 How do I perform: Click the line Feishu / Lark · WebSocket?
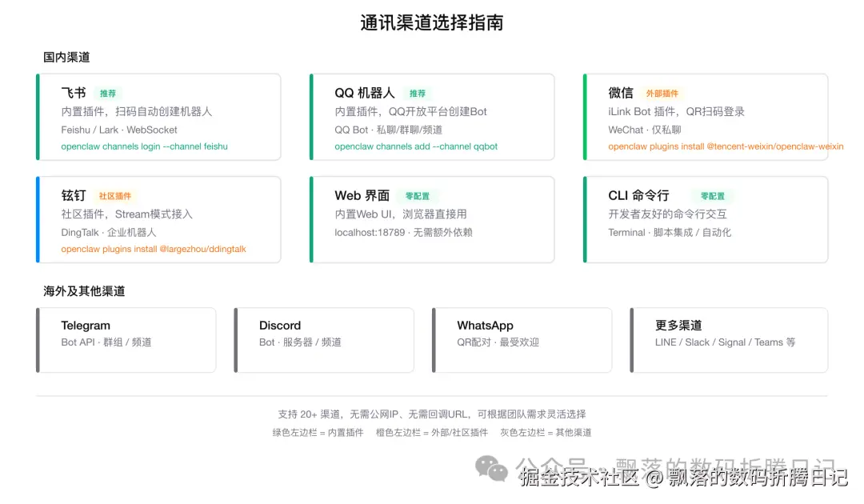tap(119, 130)
